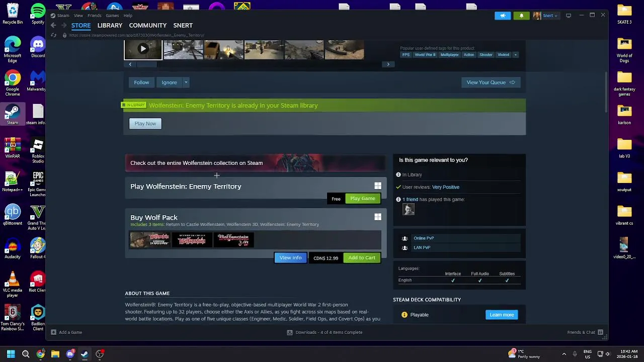Click the Add a Game plus icon

54,332
